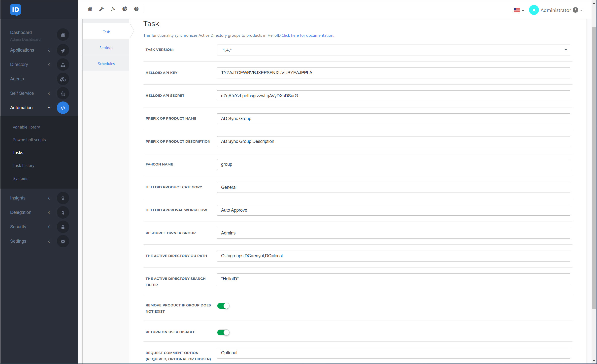Open Systems submenu item

coord(20,178)
